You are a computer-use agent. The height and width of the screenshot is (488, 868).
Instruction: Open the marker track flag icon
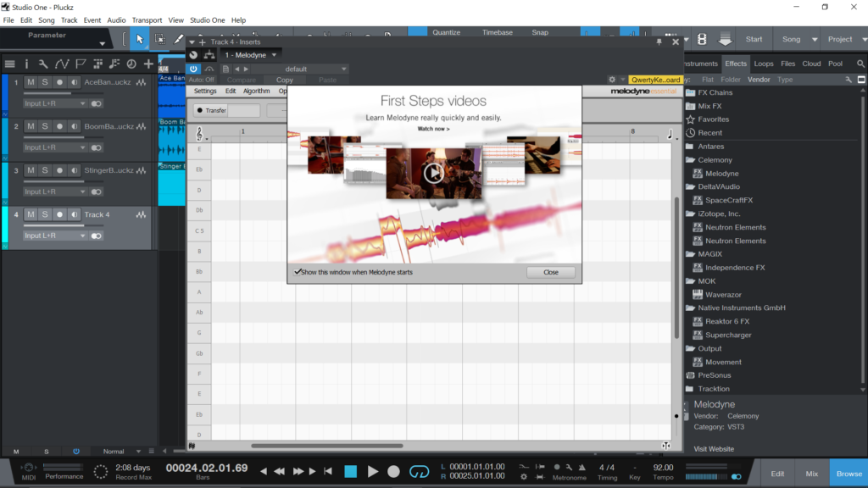(81, 64)
